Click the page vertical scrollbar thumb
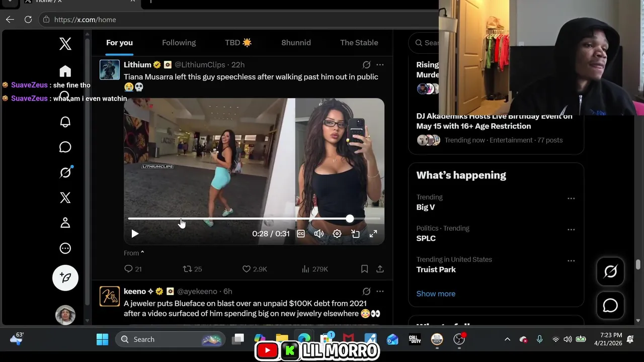Screen dimensions: 644x362 pyautogui.click(x=638, y=264)
